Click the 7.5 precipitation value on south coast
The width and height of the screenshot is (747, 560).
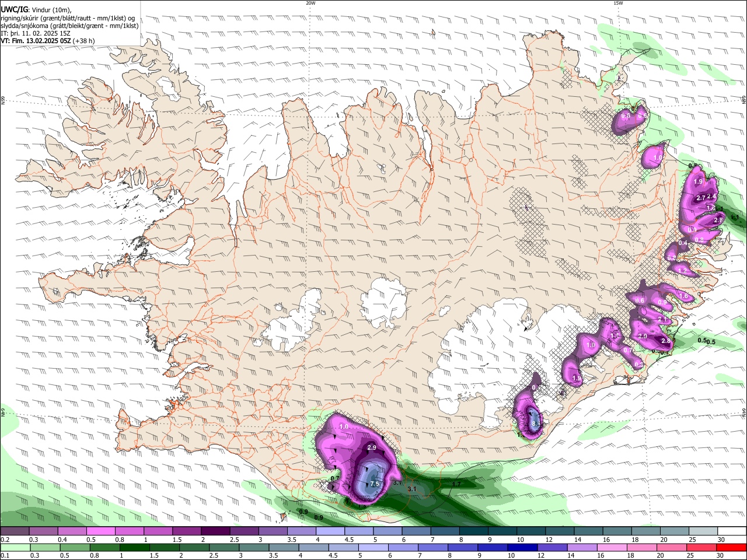pos(375,484)
